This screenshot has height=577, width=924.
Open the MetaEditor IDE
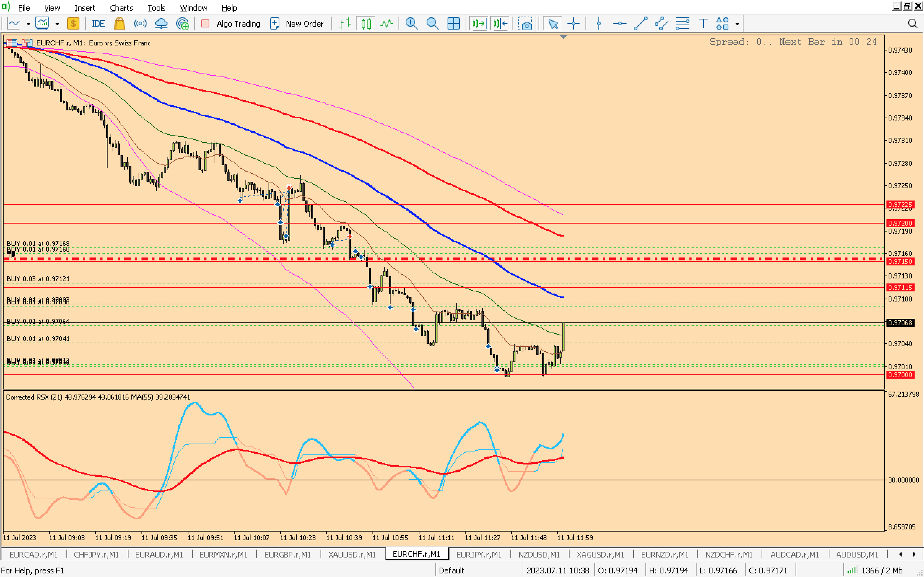tap(98, 24)
